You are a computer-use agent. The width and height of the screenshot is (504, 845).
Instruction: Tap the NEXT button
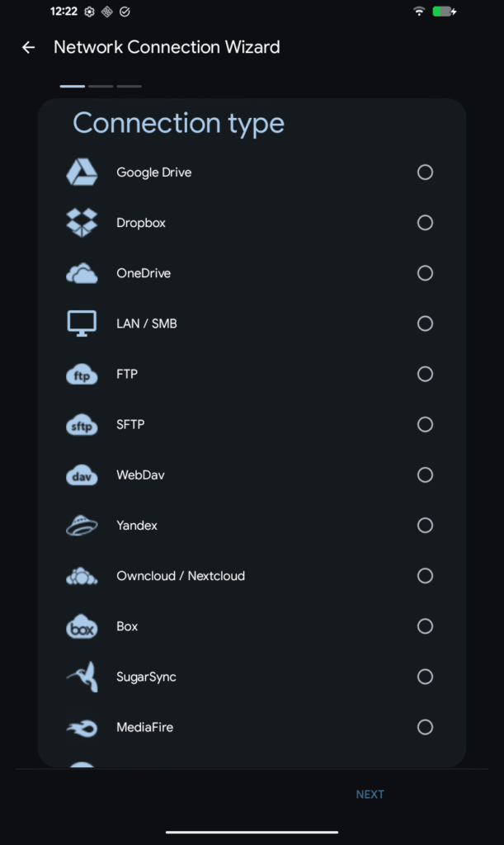pyautogui.click(x=370, y=794)
